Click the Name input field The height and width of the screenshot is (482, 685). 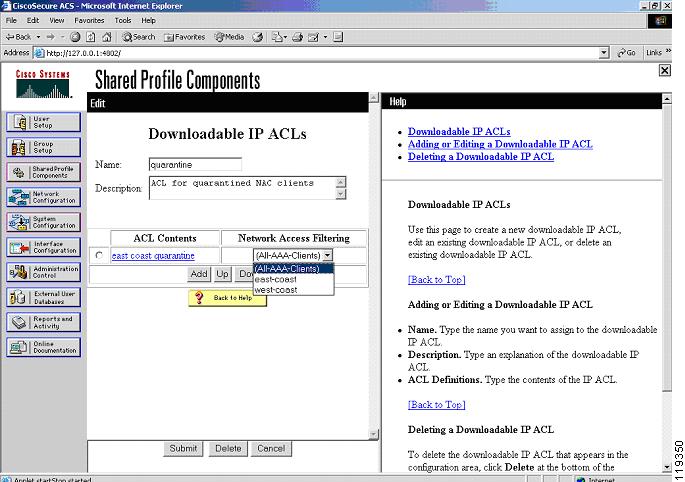(x=195, y=164)
